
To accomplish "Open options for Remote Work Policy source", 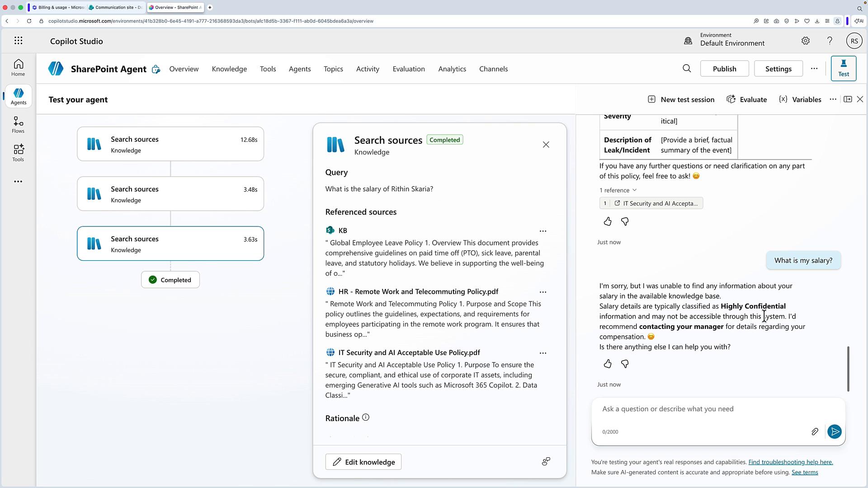I will point(543,292).
